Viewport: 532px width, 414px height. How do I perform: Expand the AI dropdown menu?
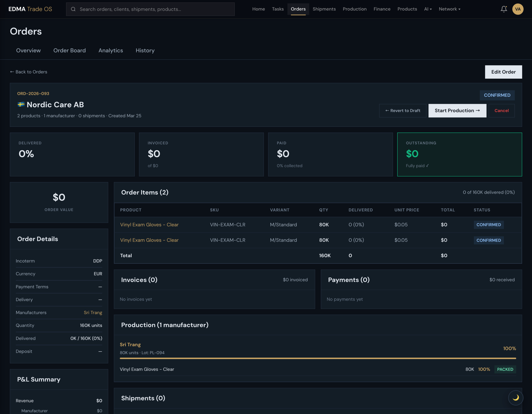428,9
